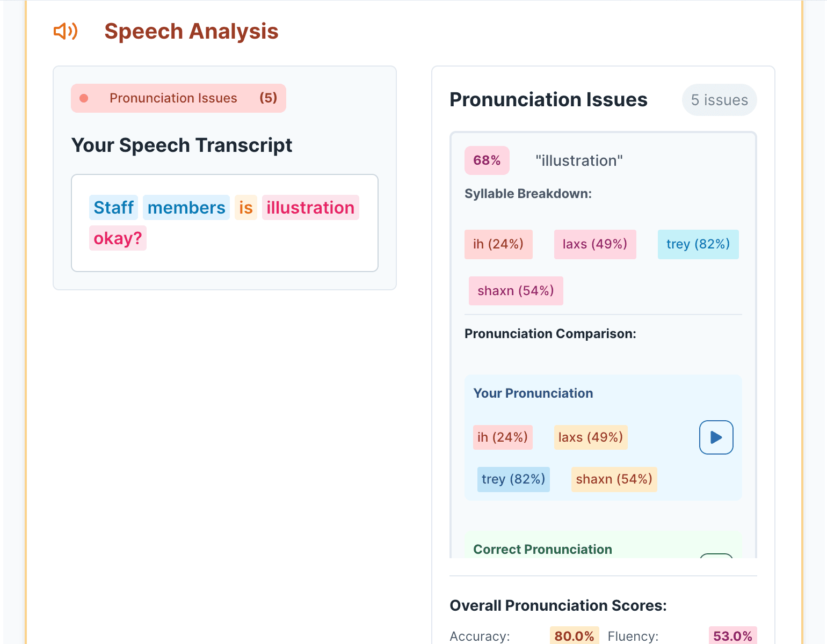Screen dimensions: 827x644
Task: Open the Your Speech Transcript section
Action: [x=182, y=145]
